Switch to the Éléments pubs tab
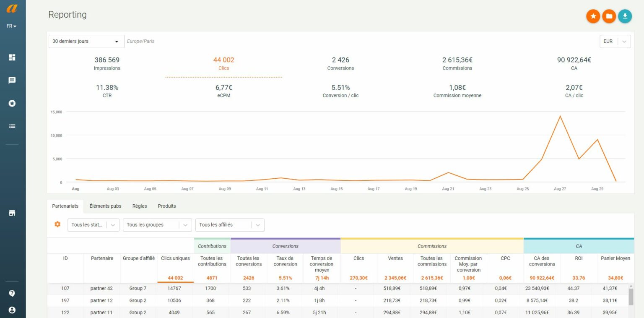The height and width of the screenshot is (318, 644). tap(105, 206)
